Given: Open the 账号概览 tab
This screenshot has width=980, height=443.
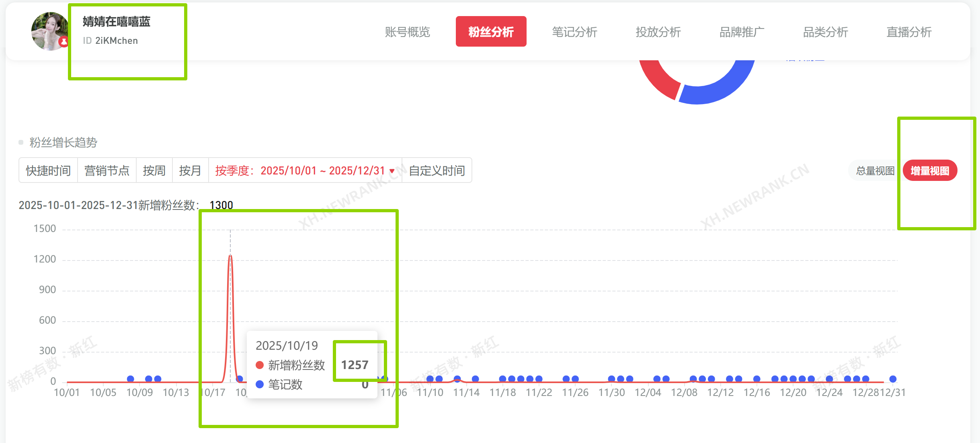Looking at the screenshot, I should click(x=407, y=32).
